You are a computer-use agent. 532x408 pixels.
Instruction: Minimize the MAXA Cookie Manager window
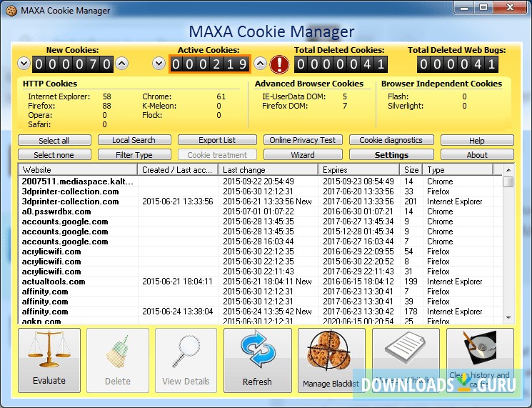pyautogui.click(x=463, y=7)
